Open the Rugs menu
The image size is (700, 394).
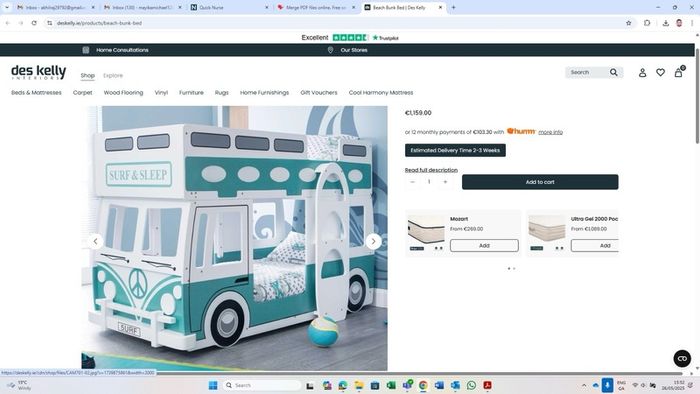coord(221,93)
